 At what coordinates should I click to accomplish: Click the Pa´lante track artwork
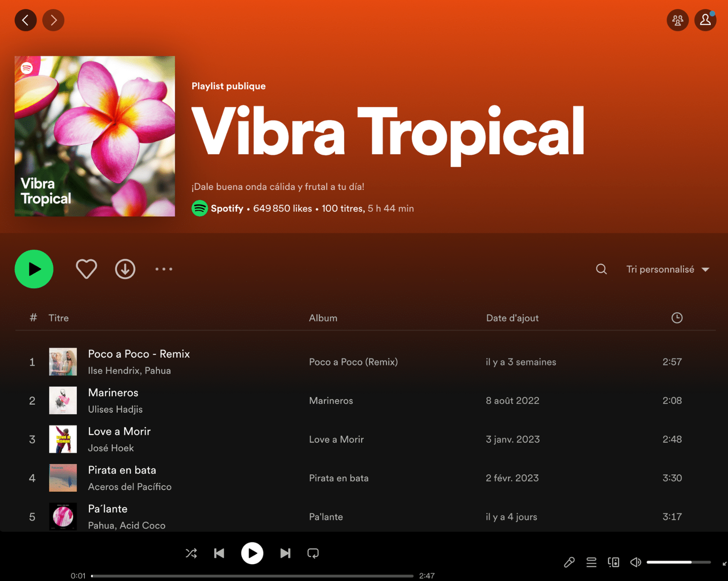(63, 517)
